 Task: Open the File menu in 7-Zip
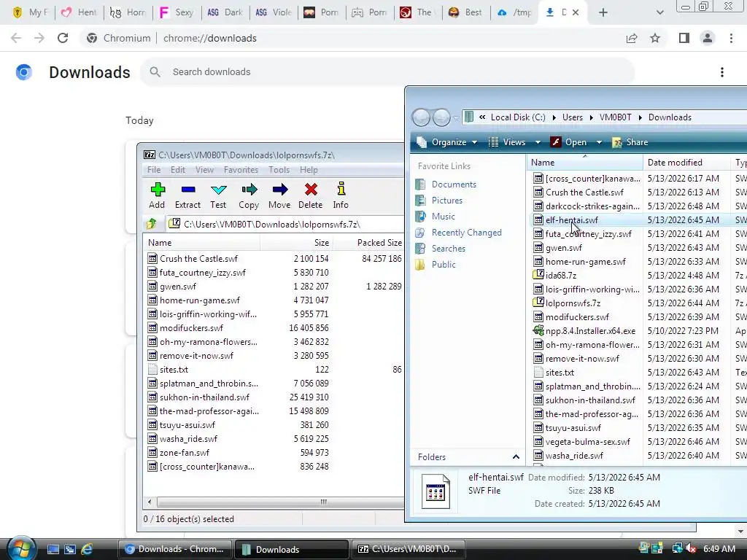[154, 169]
